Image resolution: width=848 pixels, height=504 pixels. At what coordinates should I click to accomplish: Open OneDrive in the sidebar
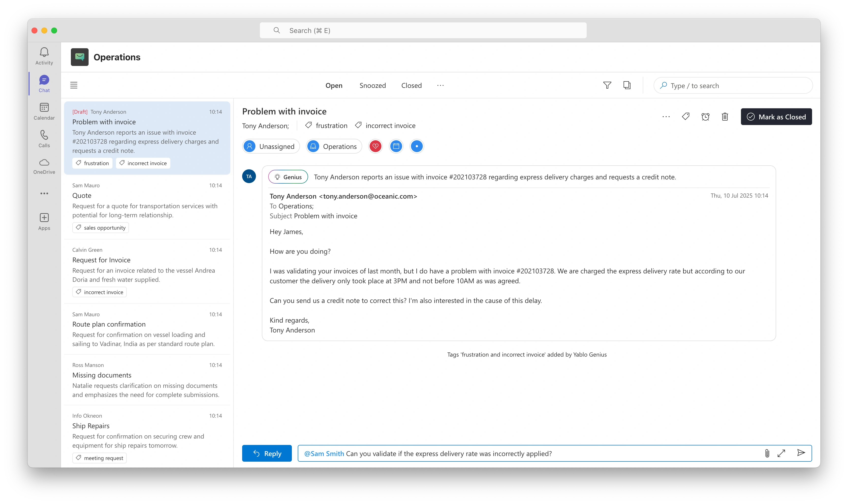click(x=44, y=166)
